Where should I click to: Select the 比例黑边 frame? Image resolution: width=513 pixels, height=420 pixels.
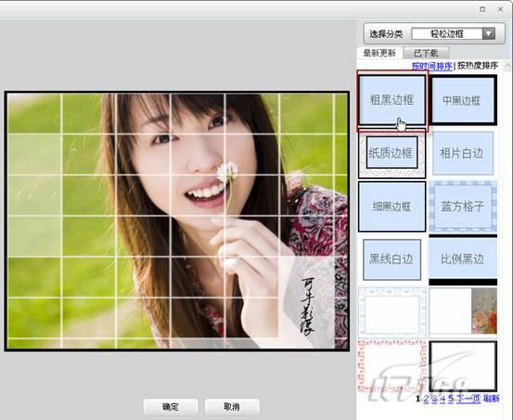pyautogui.click(x=463, y=260)
